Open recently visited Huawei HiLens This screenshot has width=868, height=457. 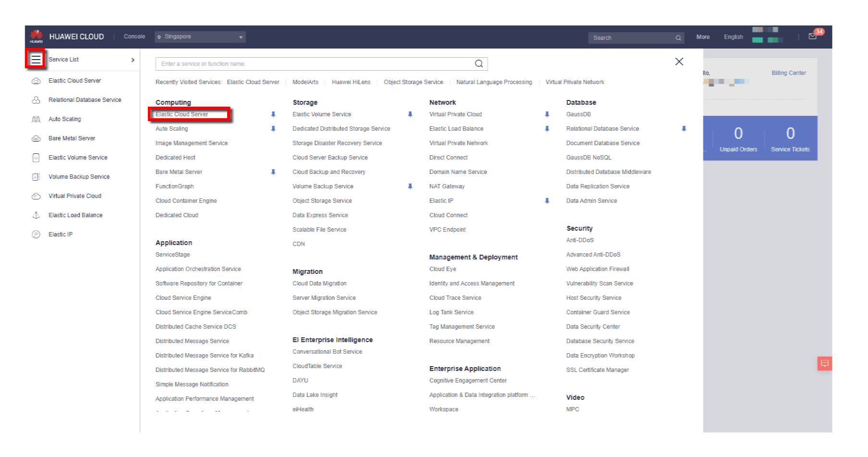point(351,82)
